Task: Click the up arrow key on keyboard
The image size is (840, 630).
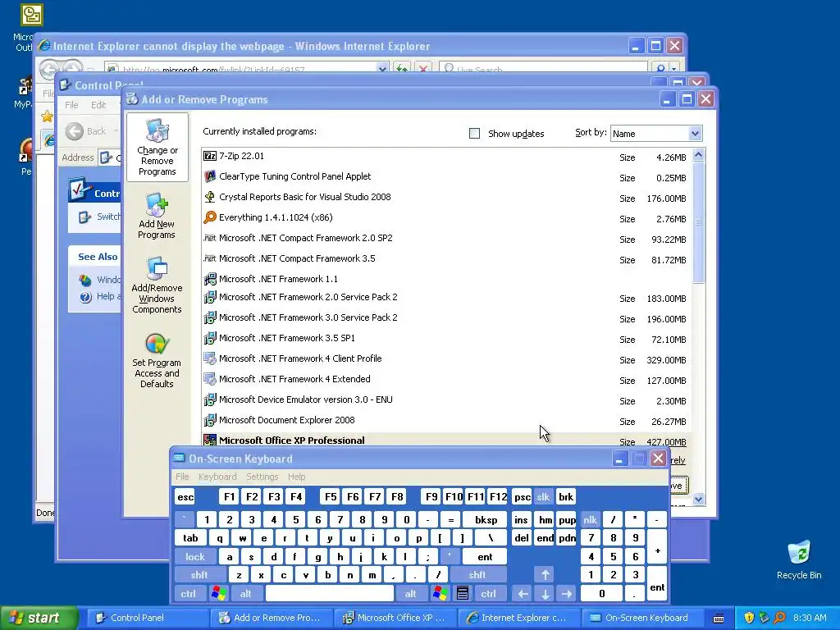Action: click(x=545, y=575)
